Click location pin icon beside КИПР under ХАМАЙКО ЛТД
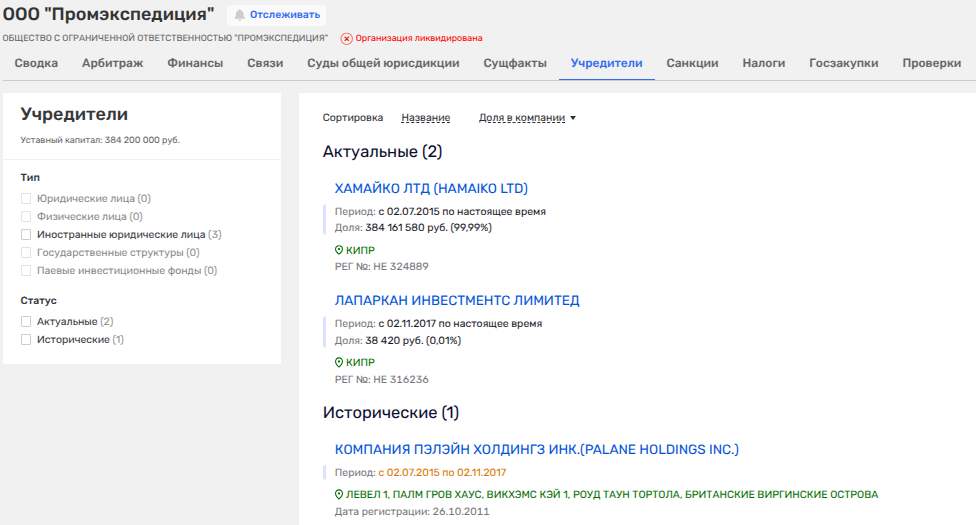 (338, 250)
